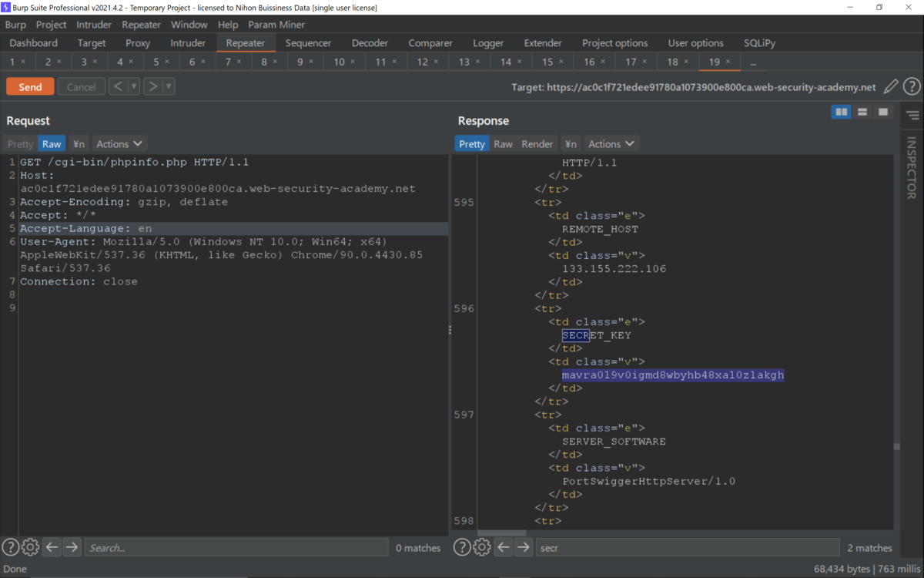Screen dimensions: 924x578
Task: Click the Cancel button
Action: click(x=81, y=86)
